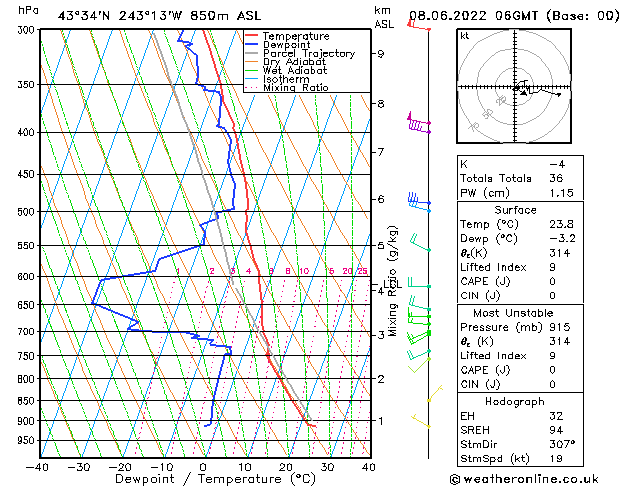629x486 pixels.
Task: Click the 'Hodograph' section header
Action: 515,402
